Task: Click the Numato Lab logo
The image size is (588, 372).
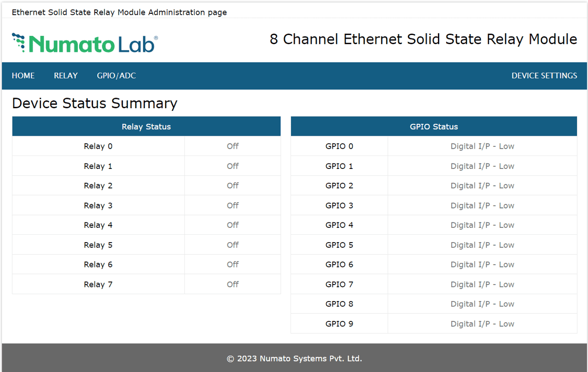Action: click(84, 41)
